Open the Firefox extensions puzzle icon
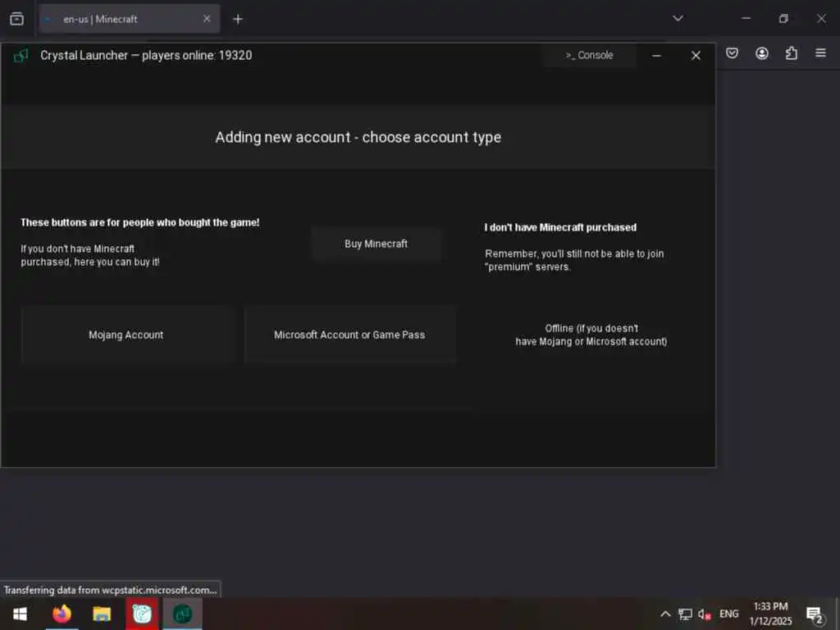 [792, 53]
